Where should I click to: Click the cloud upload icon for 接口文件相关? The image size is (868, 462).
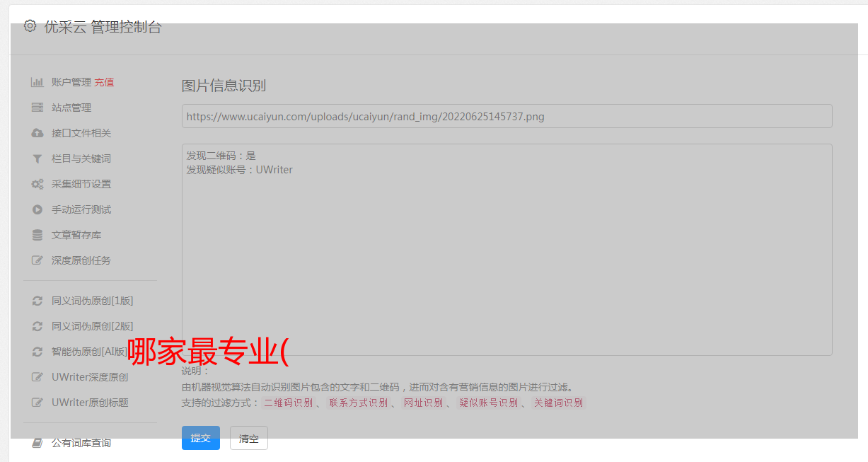click(37, 133)
